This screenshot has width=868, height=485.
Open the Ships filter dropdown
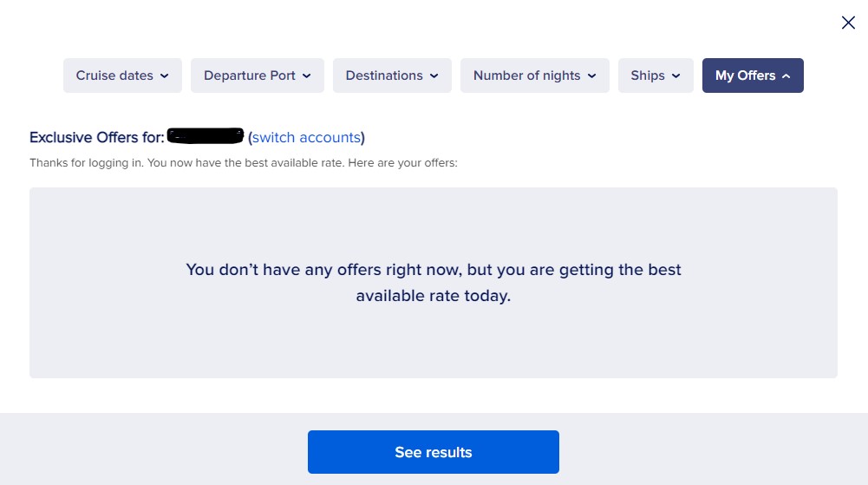[x=656, y=75]
